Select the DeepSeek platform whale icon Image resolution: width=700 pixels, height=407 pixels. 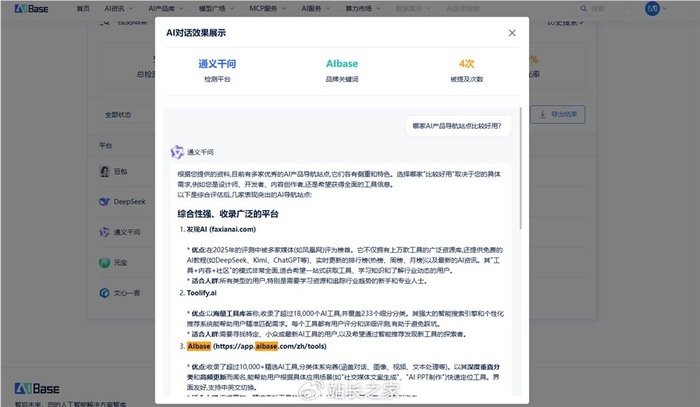[x=104, y=202]
